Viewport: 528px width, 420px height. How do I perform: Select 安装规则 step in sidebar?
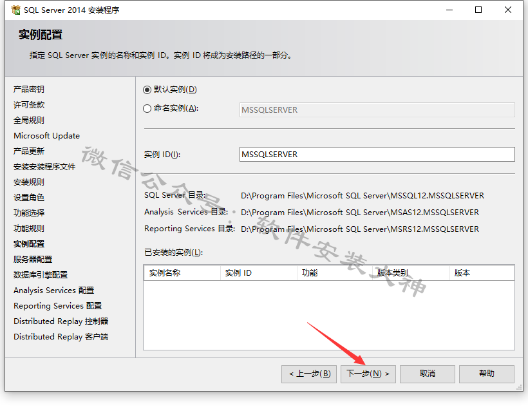pos(29,182)
